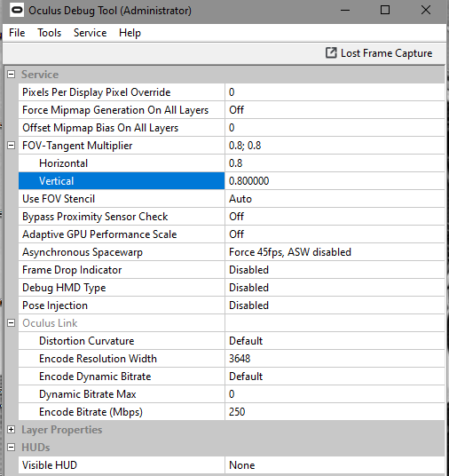Open the Asynchronous Spacewarp value dropdown
Screen dimensions: 449x476
click(335, 252)
